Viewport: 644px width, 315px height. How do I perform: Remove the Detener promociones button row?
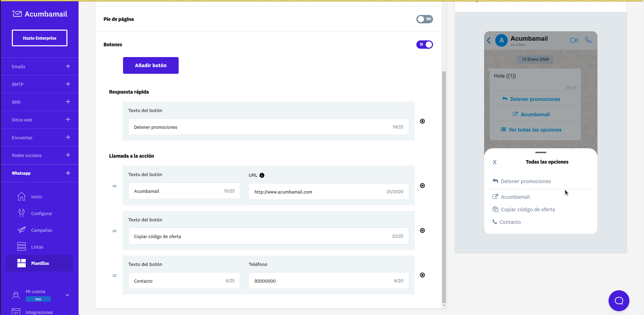pyautogui.click(x=422, y=121)
